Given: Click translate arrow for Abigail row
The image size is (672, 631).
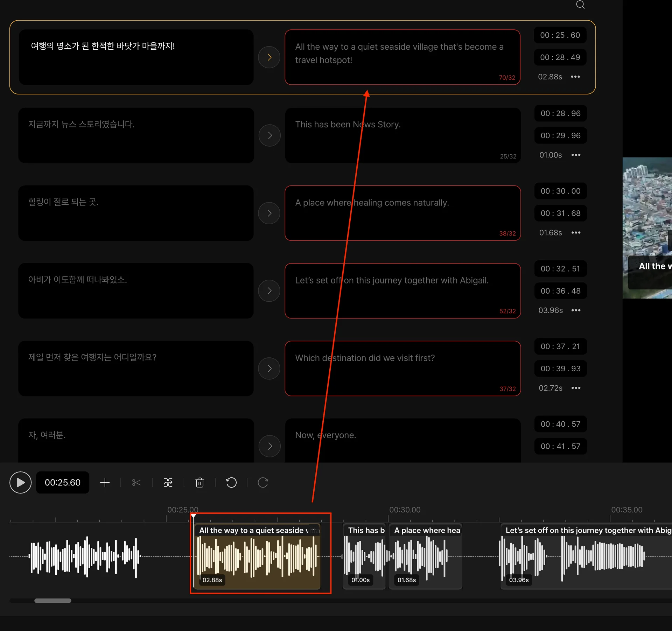Looking at the screenshot, I should pyautogui.click(x=269, y=291).
